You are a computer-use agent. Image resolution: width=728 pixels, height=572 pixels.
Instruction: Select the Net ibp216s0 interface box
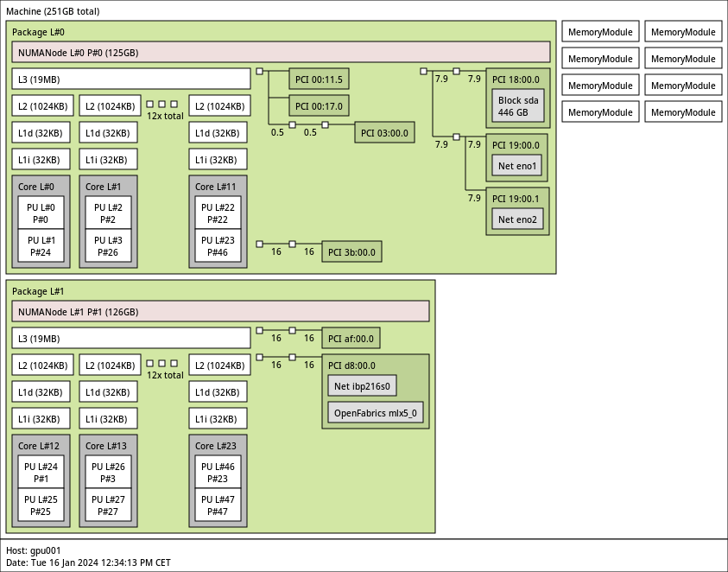[362, 386]
